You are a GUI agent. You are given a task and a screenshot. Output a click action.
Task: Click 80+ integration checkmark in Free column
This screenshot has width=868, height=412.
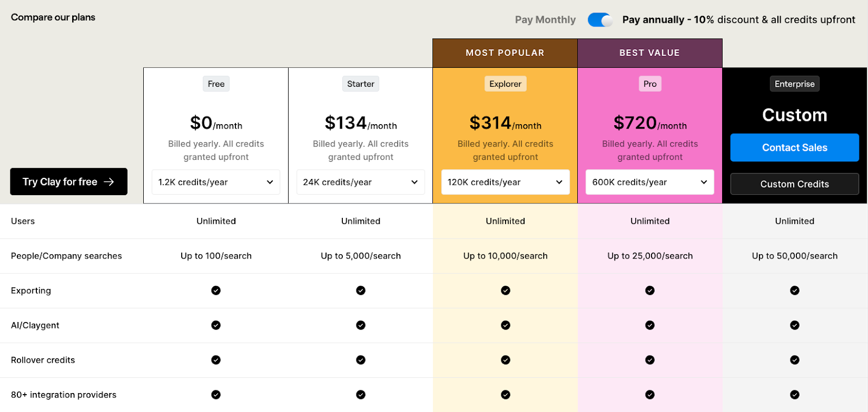click(216, 395)
